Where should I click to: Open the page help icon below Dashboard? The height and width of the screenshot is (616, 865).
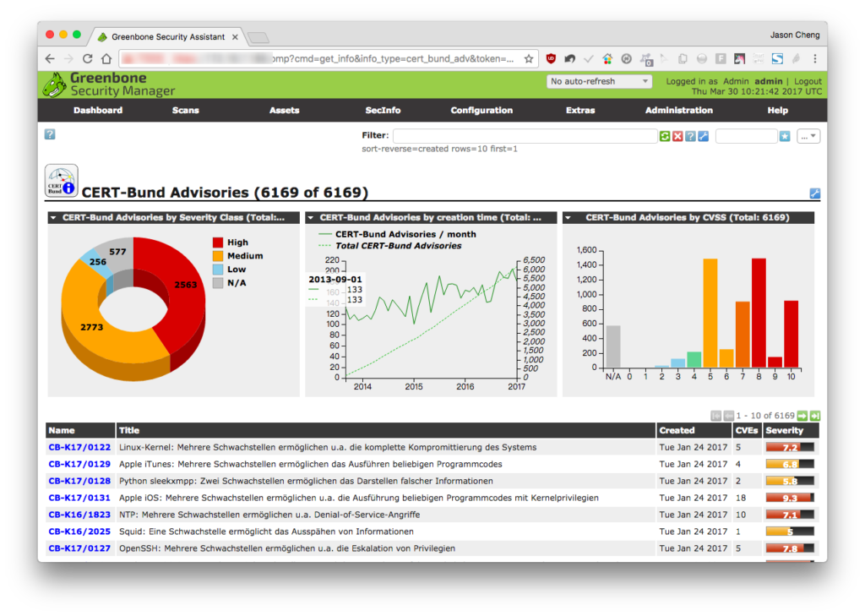[x=50, y=134]
